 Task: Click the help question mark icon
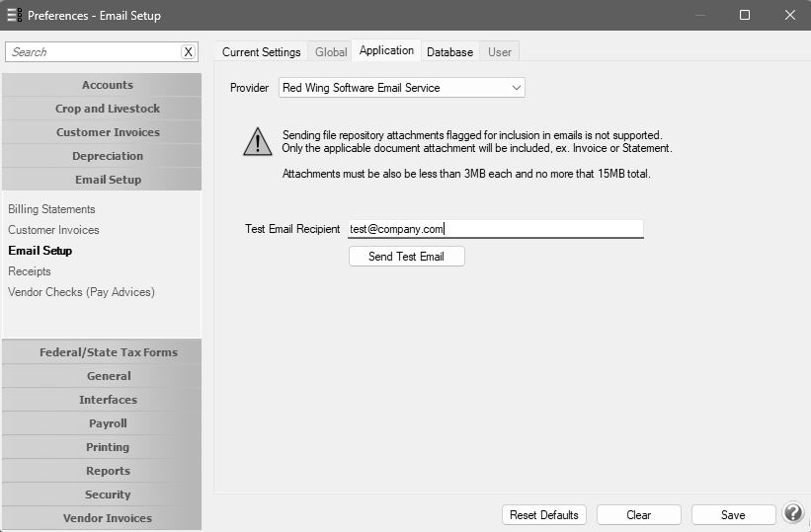[x=793, y=514]
